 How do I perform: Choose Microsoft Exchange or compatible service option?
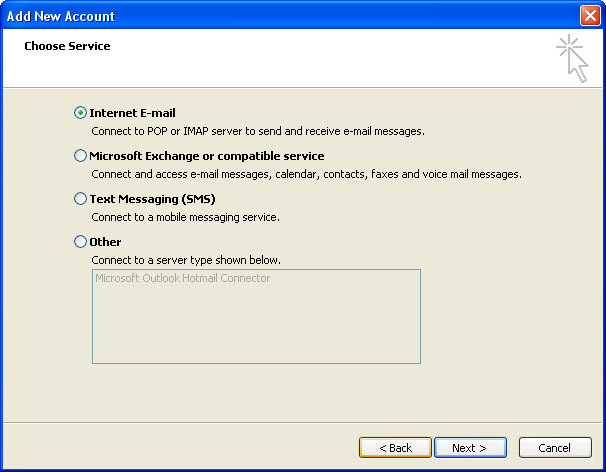click(80, 156)
